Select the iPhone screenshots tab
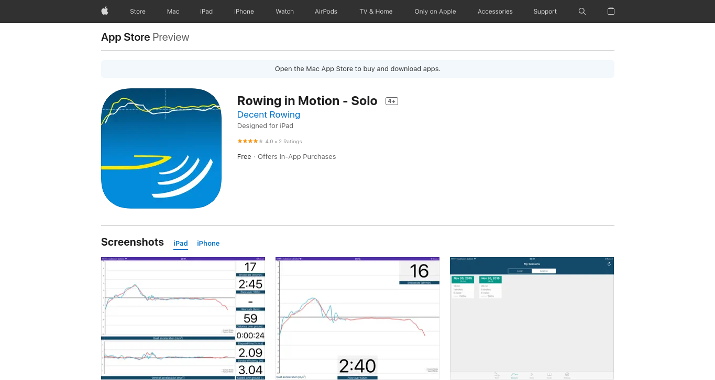The image size is (715, 380). pos(208,244)
